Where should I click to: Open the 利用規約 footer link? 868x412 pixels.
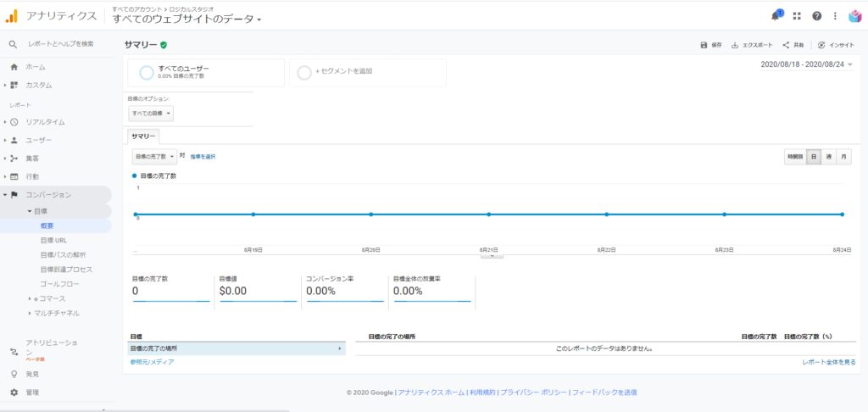pyautogui.click(x=482, y=392)
